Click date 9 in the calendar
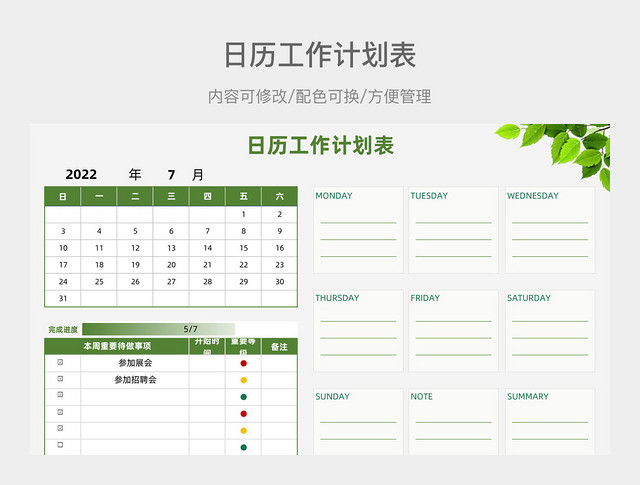Screen dimensions: 640x485 click(x=280, y=231)
